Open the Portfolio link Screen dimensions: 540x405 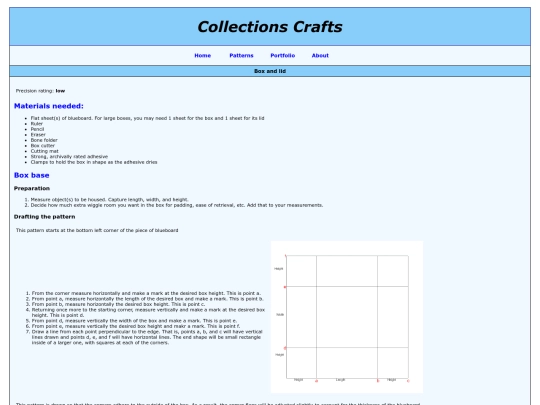[x=282, y=55]
